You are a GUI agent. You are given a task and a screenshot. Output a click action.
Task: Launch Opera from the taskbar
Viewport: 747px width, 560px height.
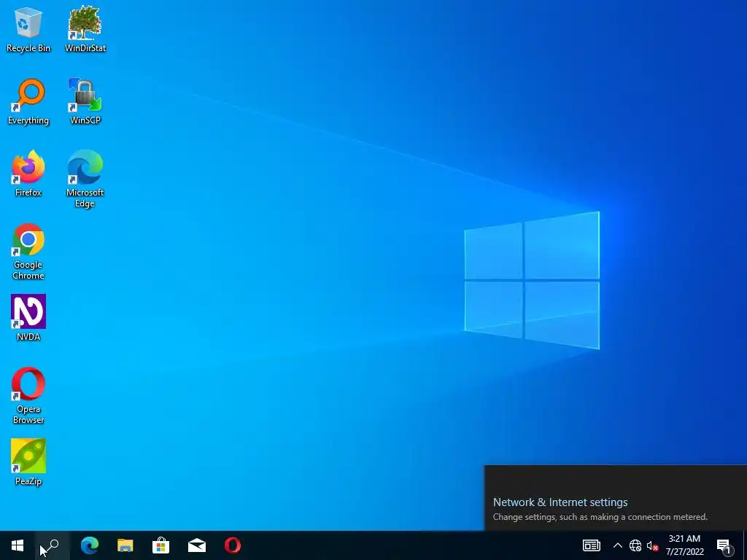[x=233, y=545]
